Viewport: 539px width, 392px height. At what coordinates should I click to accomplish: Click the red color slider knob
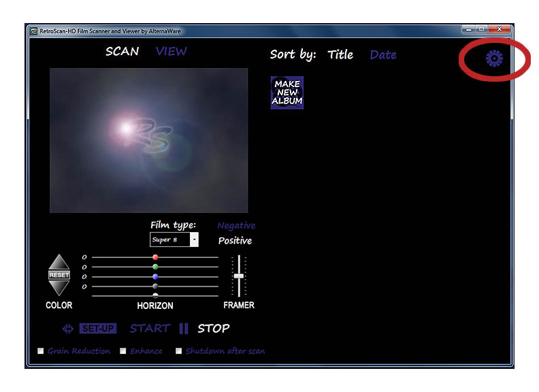point(155,257)
